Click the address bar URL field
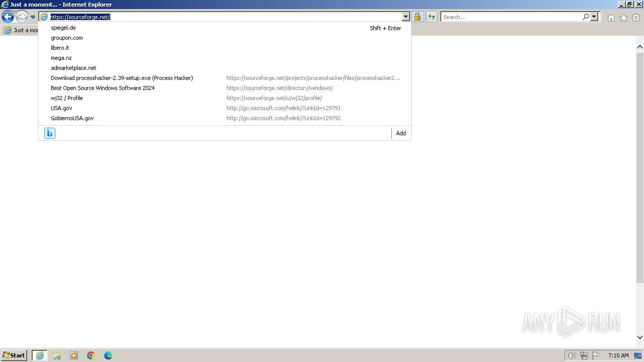 point(225,17)
